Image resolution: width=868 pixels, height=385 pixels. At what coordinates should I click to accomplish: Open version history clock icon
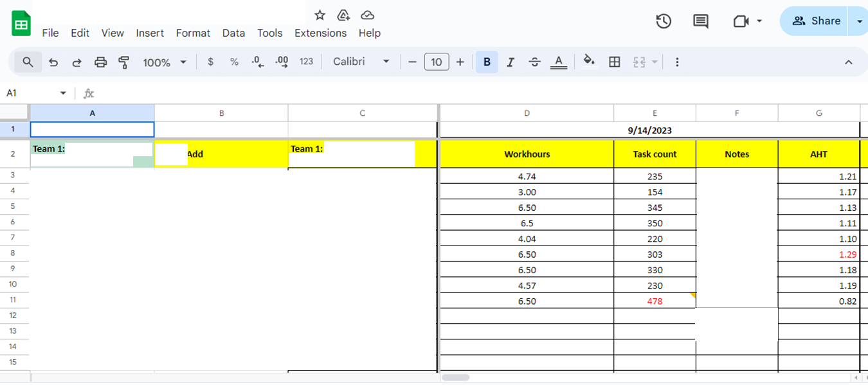pyautogui.click(x=664, y=21)
